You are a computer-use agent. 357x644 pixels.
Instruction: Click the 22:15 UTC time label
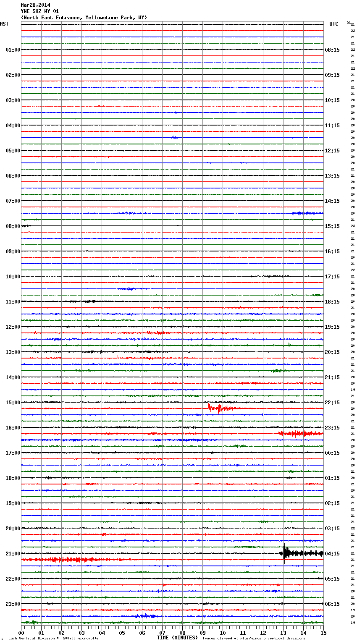click(332, 403)
